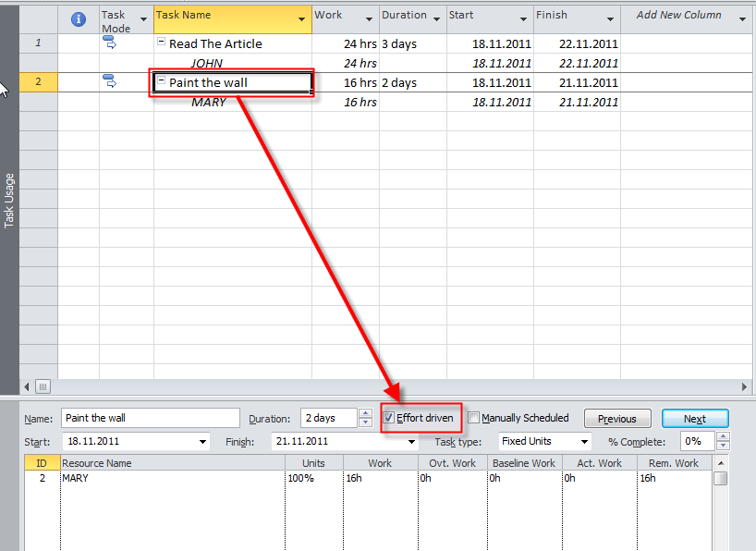Enable the Manually Scheduled checkbox
The height and width of the screenshot is (551, 756).
(474, 419)
